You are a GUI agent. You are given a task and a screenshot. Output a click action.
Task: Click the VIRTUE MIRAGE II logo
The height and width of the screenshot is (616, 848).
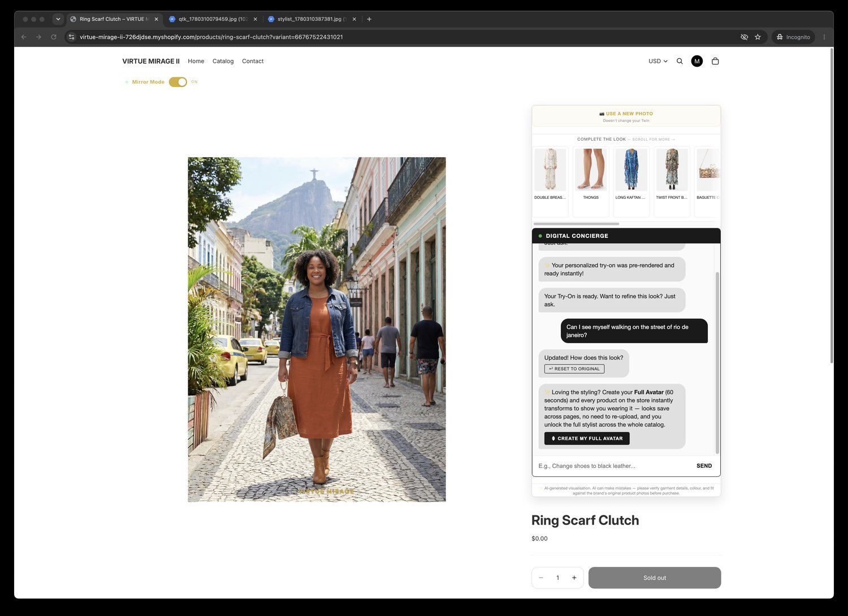pos(151,61)
